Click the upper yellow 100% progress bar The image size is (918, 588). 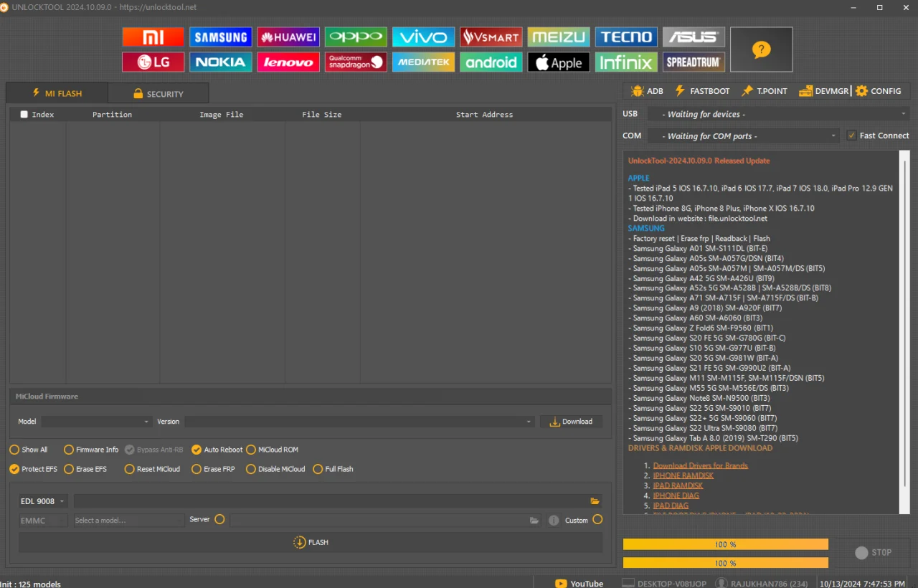click(x=725, y=544)
